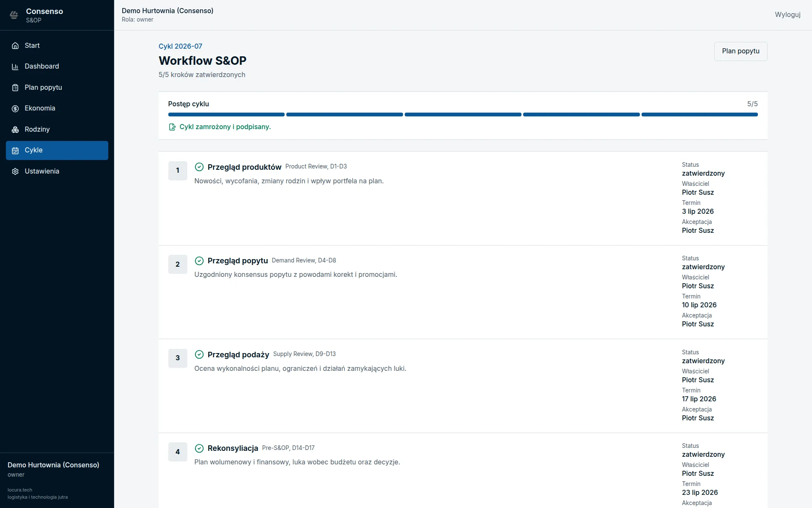Click the '3 lip 2026' deadline
The height and width of the screenshot is (508, 812).
click(697, 211)
